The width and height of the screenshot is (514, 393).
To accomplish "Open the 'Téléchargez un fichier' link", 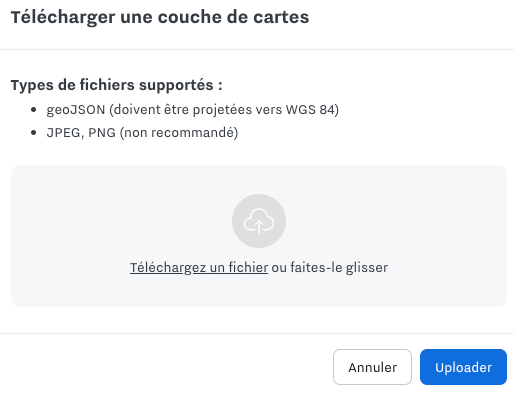I will pyautogui.click(x=199, y=268).
